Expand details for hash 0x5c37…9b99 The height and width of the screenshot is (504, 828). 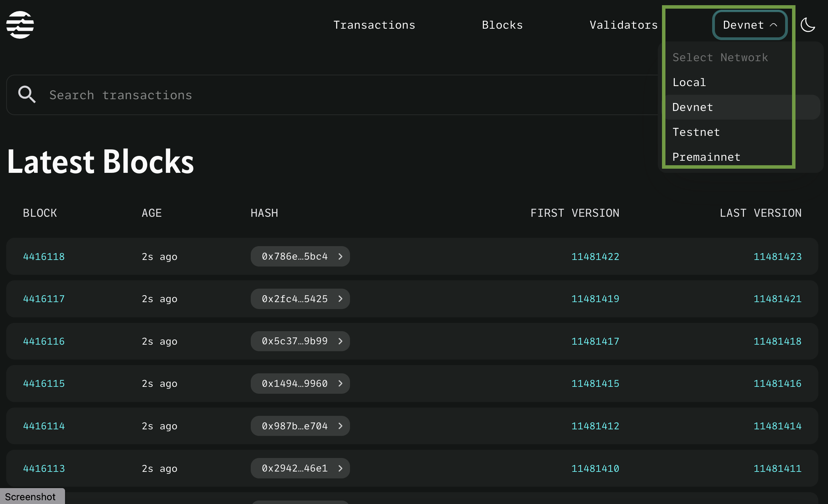coord(300,341)
